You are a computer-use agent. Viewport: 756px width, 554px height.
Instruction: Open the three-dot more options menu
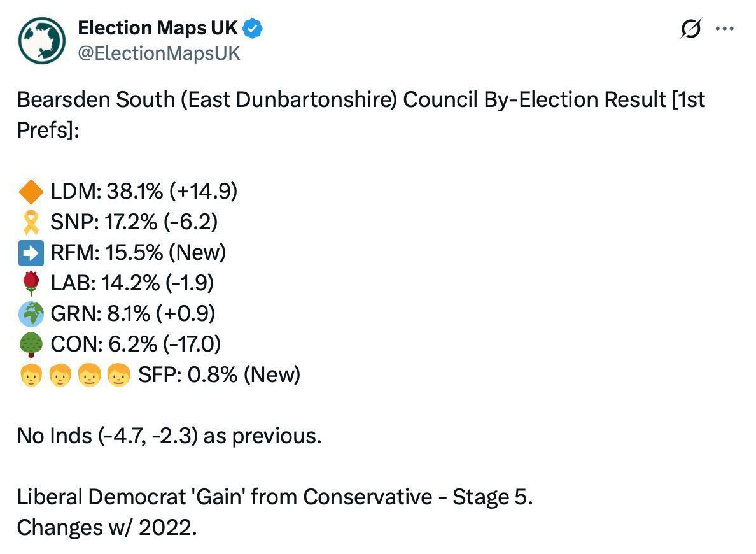tap(725, 29)
